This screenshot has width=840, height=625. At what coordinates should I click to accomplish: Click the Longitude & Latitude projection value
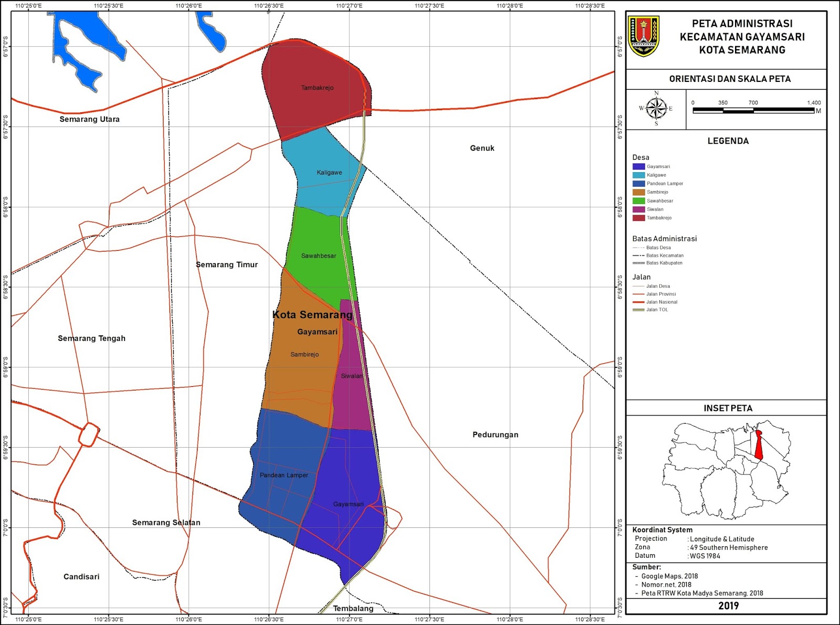[x=722, y=539]
